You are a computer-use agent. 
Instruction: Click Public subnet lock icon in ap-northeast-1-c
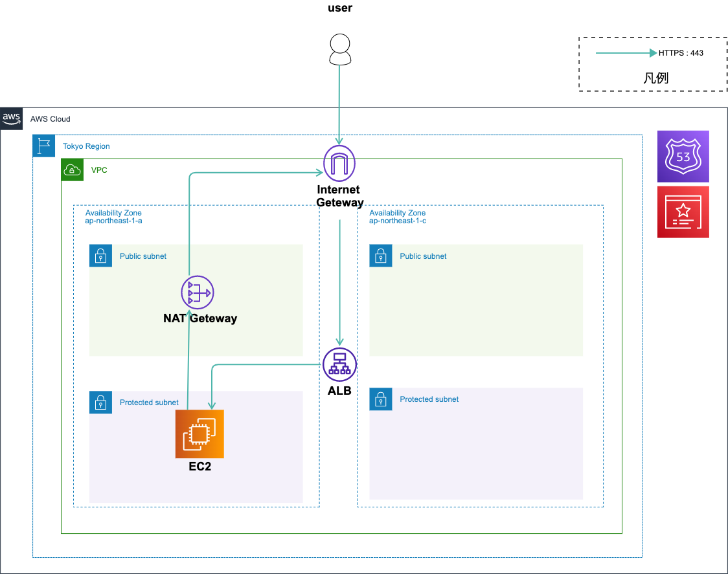tap(381, 256)
